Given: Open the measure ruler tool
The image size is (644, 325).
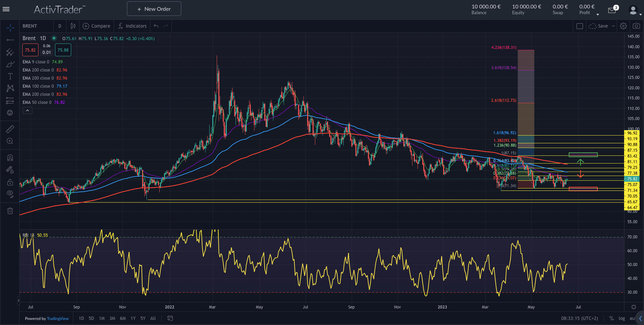Looking at the screenshot, I should coord(10,129).
